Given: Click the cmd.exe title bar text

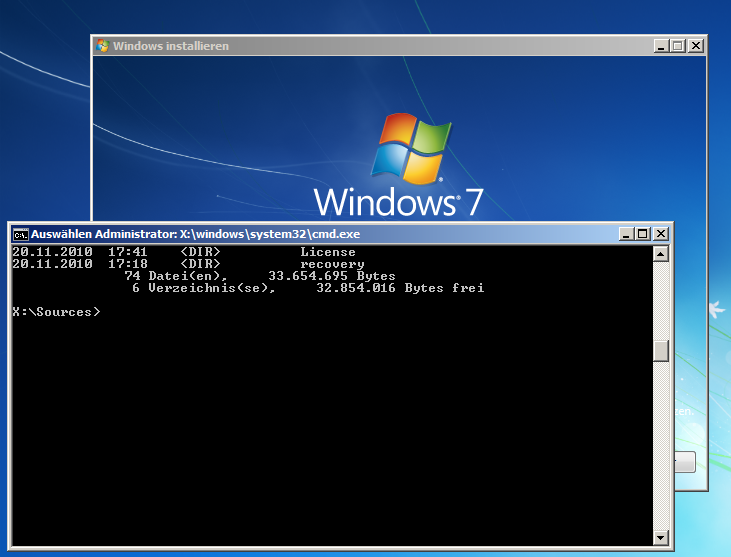Looking at the screenshot, I should pyautogui.click(x=195, y=234).
